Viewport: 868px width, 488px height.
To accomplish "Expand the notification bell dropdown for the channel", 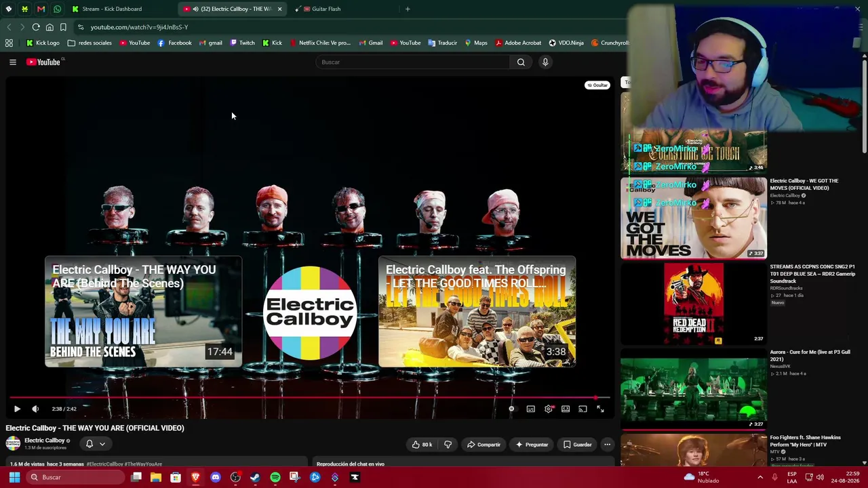I will (x=95, y=444).
